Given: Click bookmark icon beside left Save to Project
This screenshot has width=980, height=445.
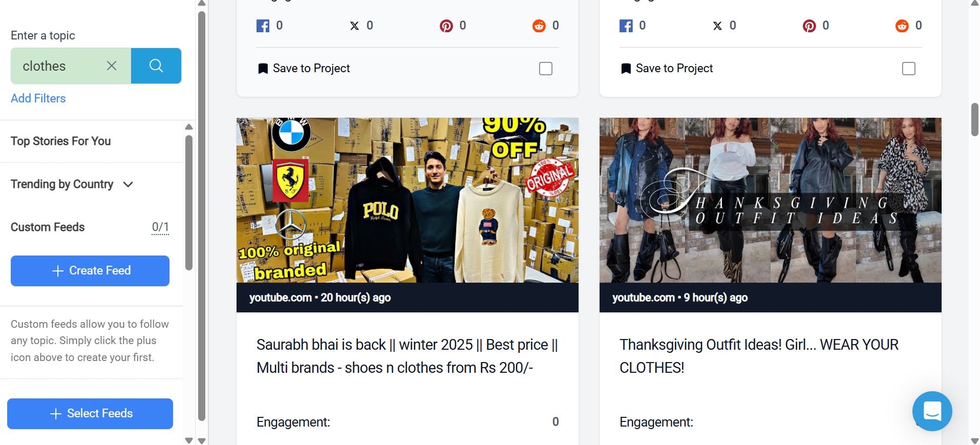Looking at the screenshot, I should click(x=263, y=69).
